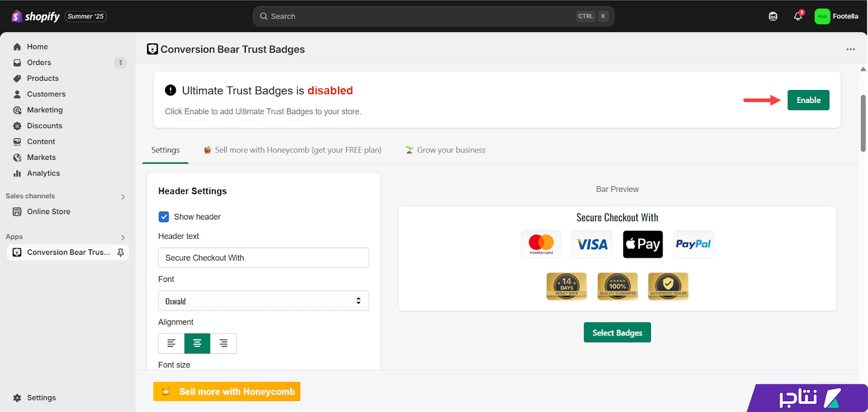The height and width of the screenshot is (412, 868).
Task: Set header alignment to left
Action: (171, 343)
